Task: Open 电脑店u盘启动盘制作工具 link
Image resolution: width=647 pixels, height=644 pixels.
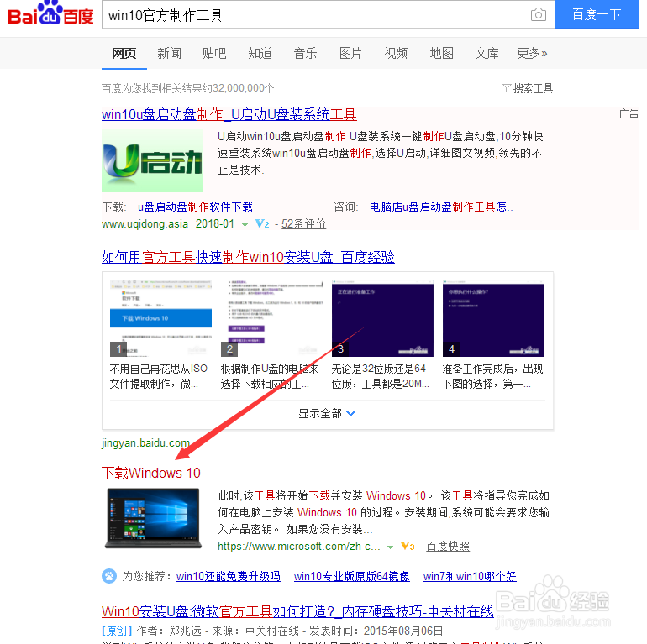Action: point(441,207)
